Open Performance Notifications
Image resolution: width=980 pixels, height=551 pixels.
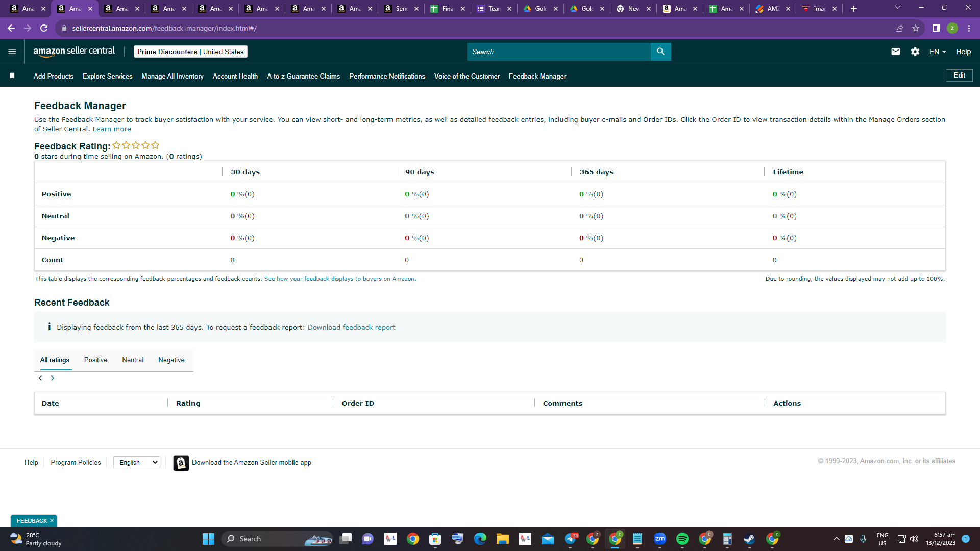[x=387, y=76]
